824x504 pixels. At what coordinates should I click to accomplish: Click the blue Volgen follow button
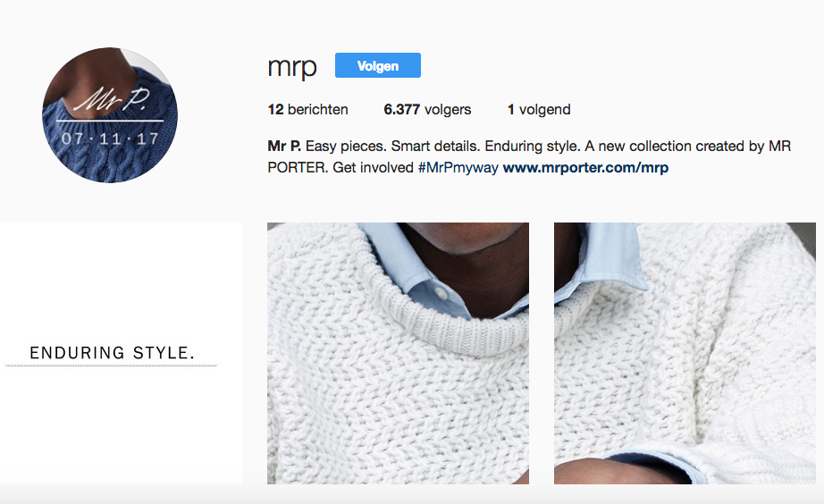(x=378, y=65)
